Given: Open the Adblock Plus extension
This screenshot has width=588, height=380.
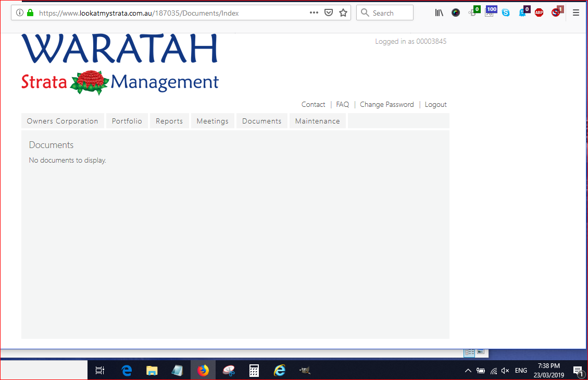Looking at the screenshot, I should point(539,13).
